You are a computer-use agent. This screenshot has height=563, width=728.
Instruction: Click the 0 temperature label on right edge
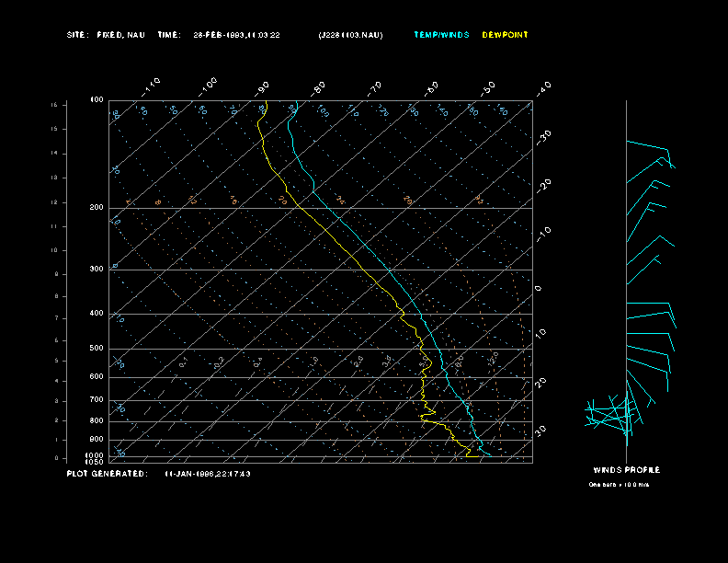point(539,289)
